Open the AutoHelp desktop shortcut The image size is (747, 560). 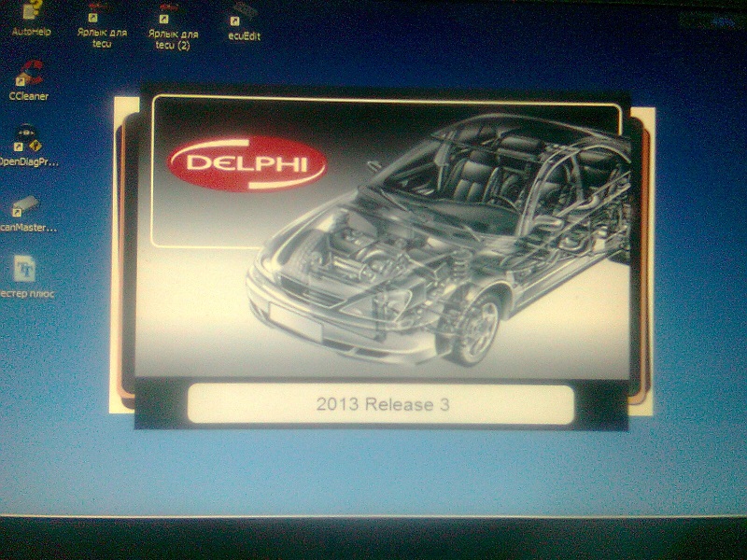point(31,17)
